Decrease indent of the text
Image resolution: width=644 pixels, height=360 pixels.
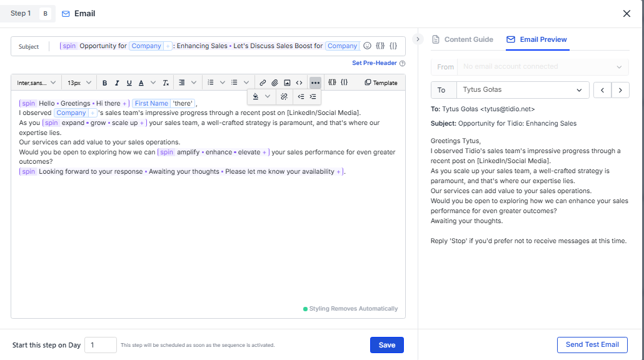(x=301, y=96)
